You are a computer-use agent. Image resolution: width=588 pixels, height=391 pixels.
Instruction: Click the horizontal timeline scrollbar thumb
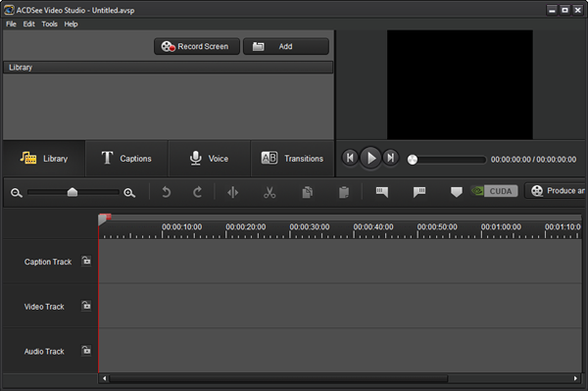[278, 378]
